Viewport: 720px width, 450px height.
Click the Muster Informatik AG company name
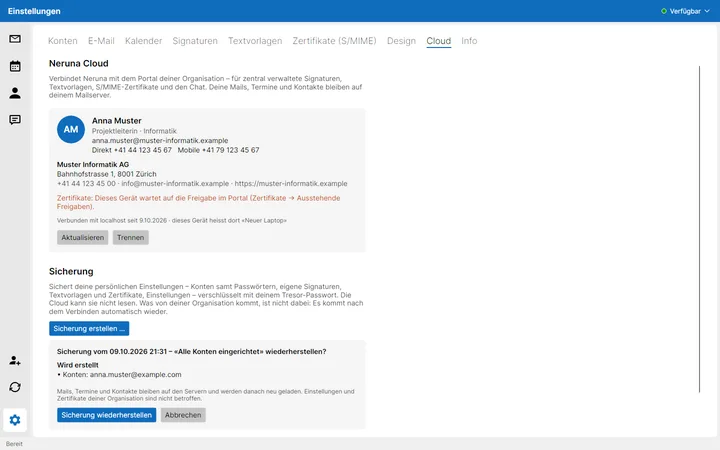(93, 164)
